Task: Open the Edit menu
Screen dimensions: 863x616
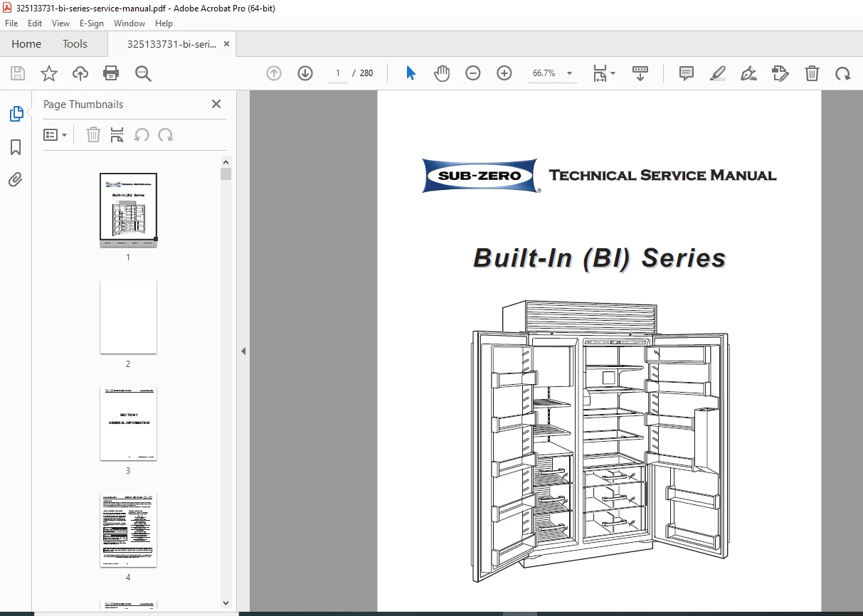Action: [x=35, y=23]
